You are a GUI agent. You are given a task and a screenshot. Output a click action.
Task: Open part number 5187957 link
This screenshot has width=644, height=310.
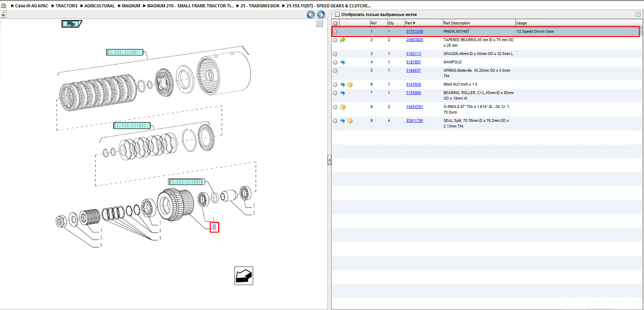point(413,62)
